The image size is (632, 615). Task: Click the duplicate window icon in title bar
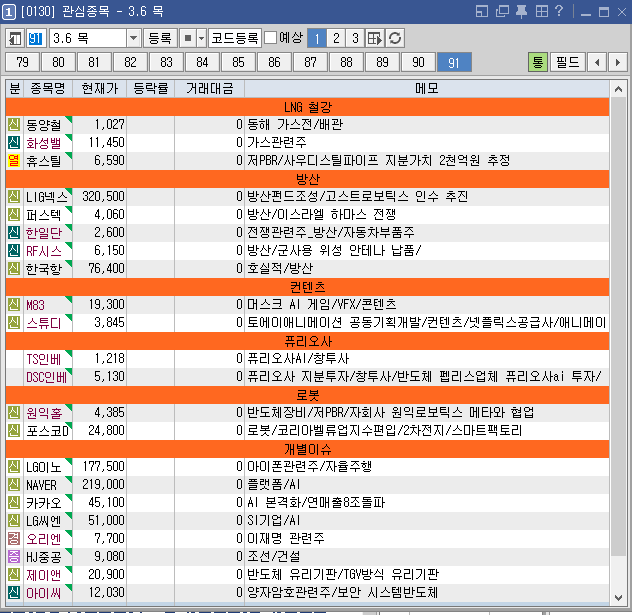502,11
